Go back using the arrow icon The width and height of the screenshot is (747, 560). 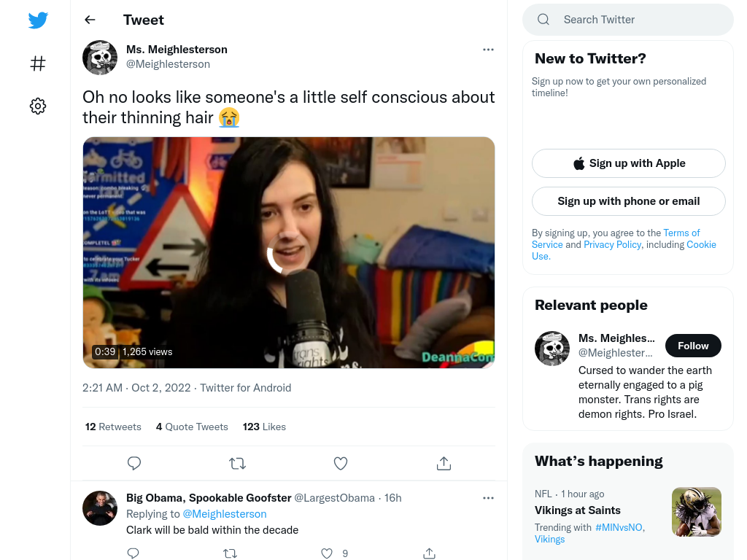[90, 20]
